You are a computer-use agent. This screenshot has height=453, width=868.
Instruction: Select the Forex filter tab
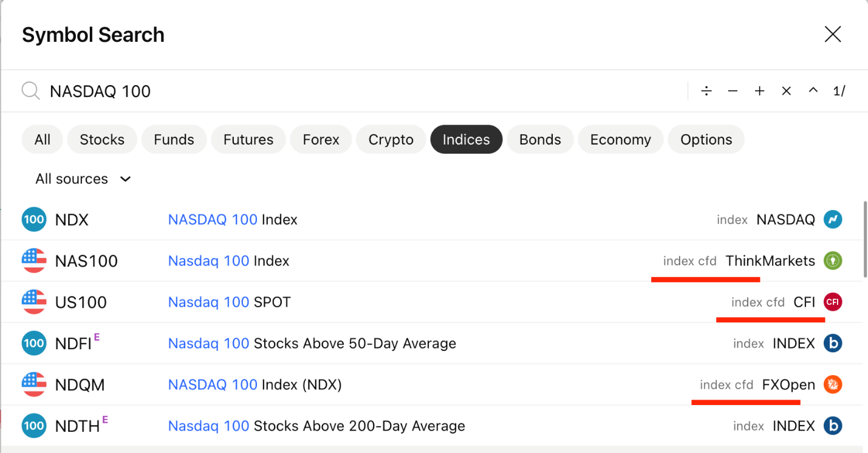point(321,140)
